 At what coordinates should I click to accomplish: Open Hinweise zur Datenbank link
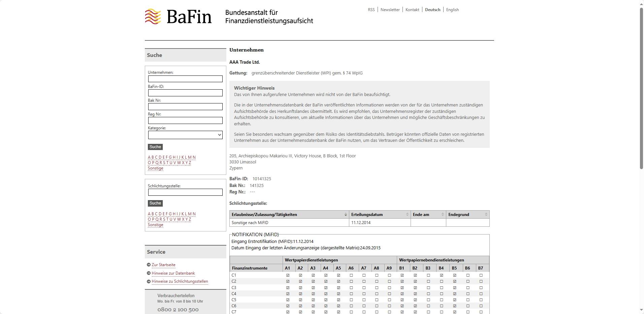[x=173, y=273]
